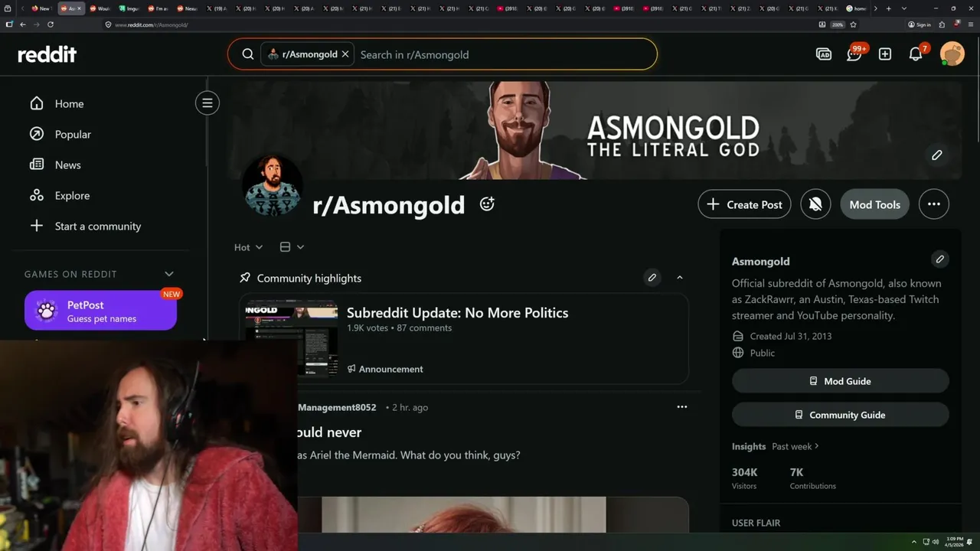Edit the Asmongold banner with pencil icon
The image size is (980, 551).
click(936, 155)
